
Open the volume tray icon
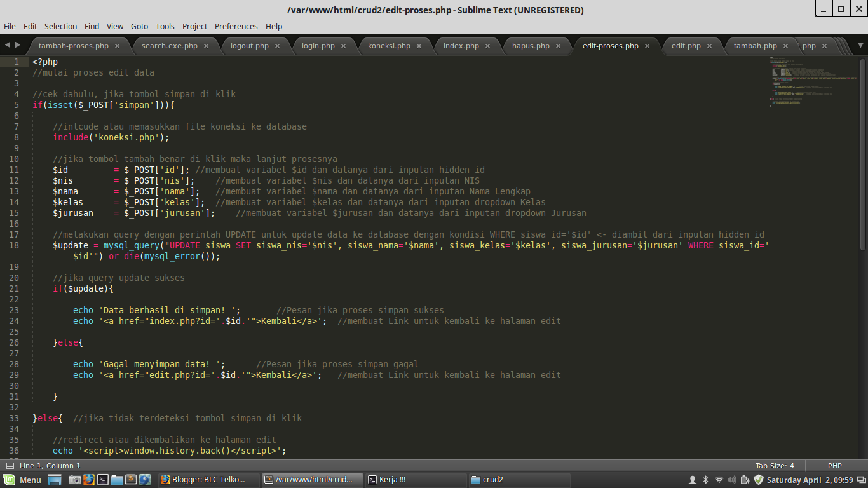[732, 480]
